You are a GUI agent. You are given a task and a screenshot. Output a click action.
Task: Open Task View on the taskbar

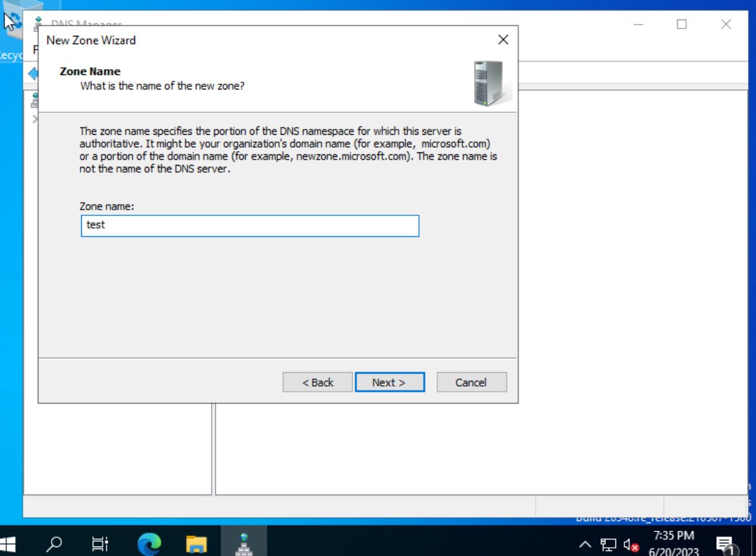pyautogui.click(x=99, y=542)
